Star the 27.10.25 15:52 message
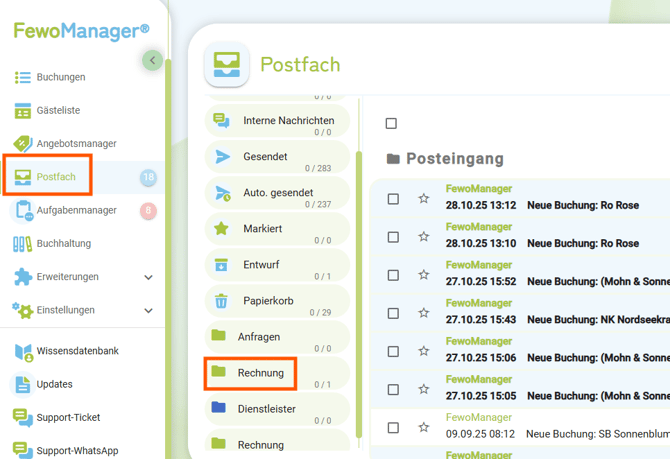 [x=423, y=275]
